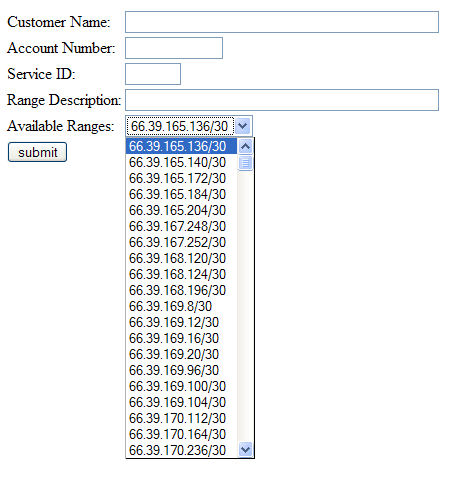Select range 66.39.165.172/30
The height and width of the screenshot is (488, 462).
coord(181,178)
